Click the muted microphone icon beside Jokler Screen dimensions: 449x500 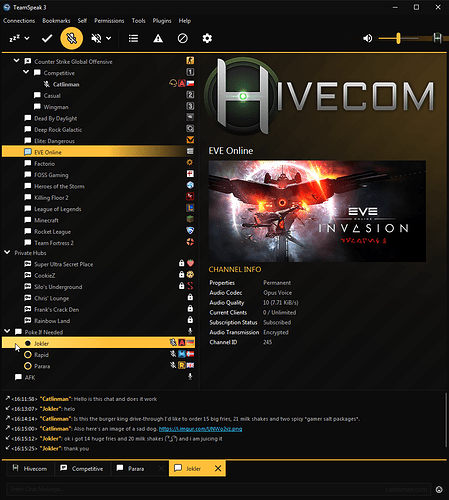point(173,342)
